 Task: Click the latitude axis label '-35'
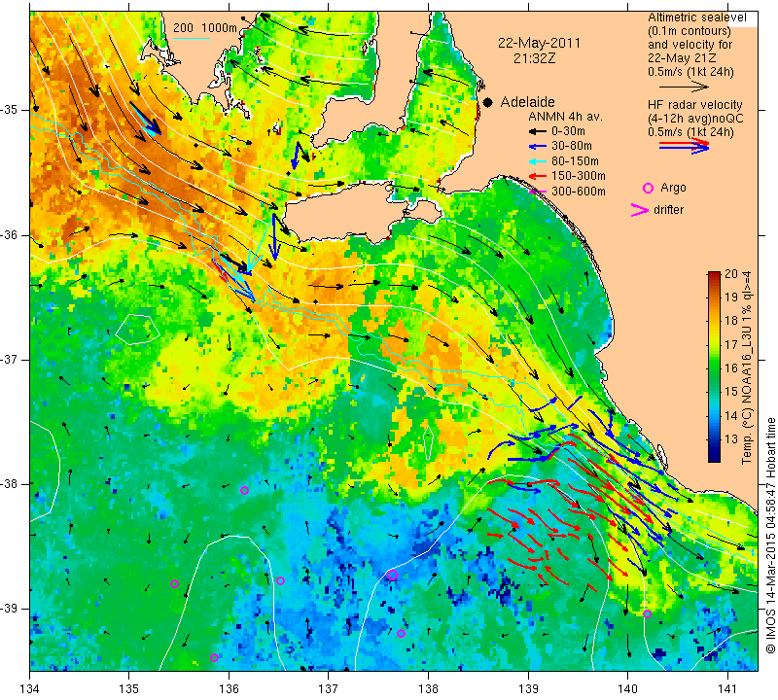point(9,110)
